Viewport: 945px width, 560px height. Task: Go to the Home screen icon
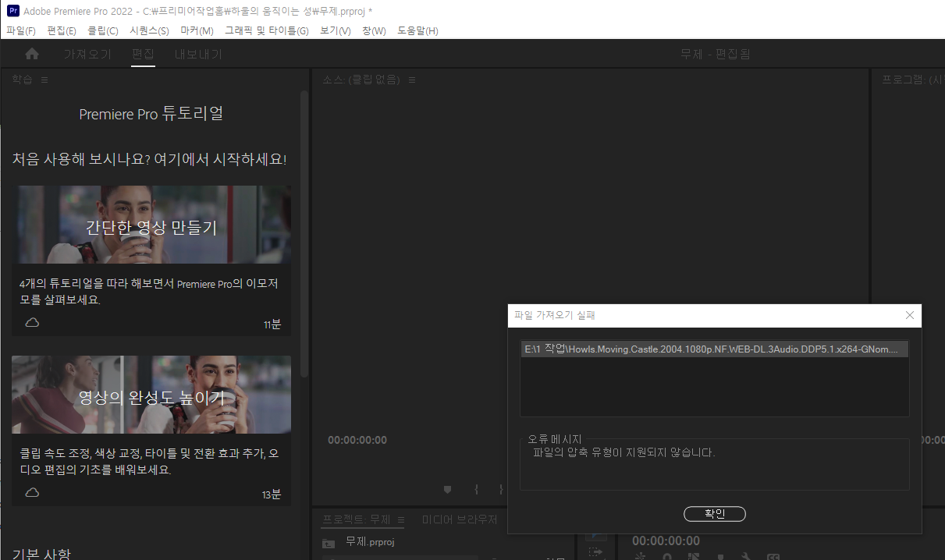pos(32,54)
